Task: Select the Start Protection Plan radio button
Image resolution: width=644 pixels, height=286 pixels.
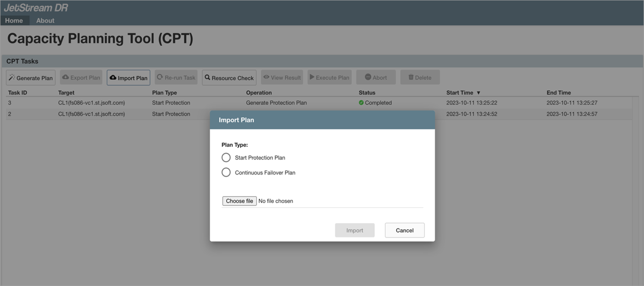Action: [x=226, y=157]
